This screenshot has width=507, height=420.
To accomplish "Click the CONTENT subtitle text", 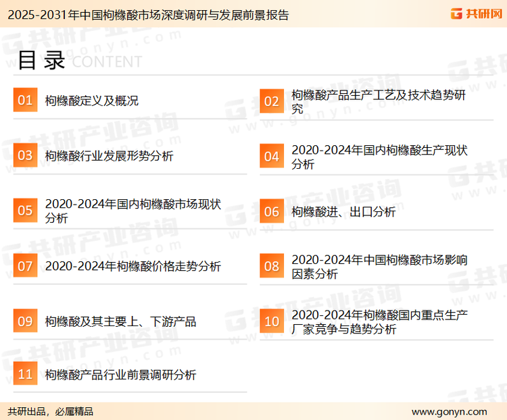I will tap(107, 61).
